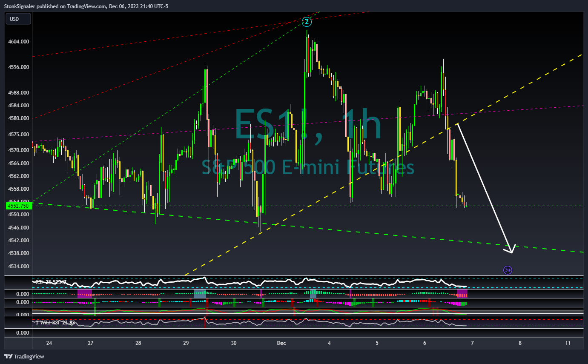Click the 4562.000 price axis label
Image resolution: width=588 pixels, height=364 pixels.
(19, 176)
